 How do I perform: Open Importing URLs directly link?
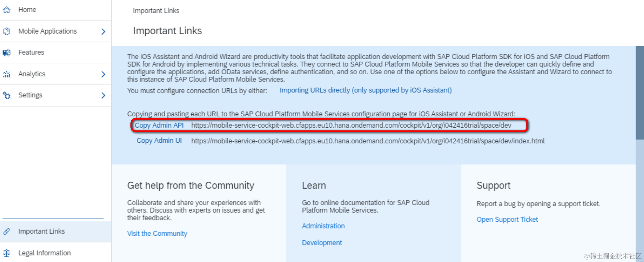366,90
